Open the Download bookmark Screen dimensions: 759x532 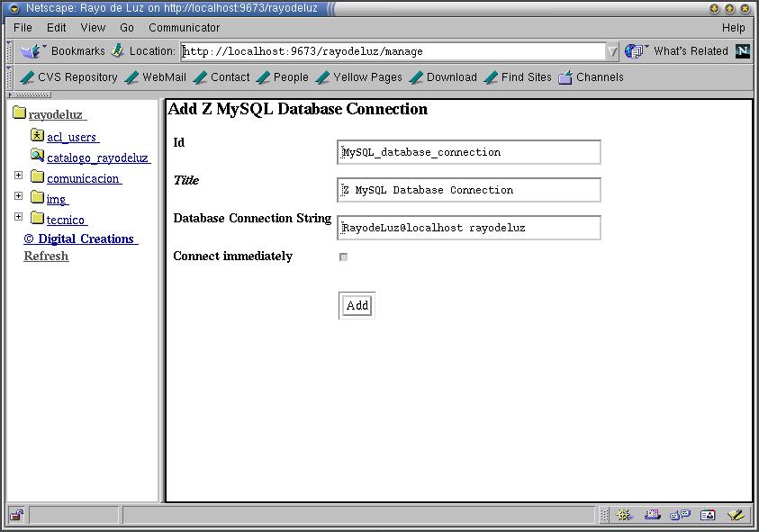[x=443, y=77]
